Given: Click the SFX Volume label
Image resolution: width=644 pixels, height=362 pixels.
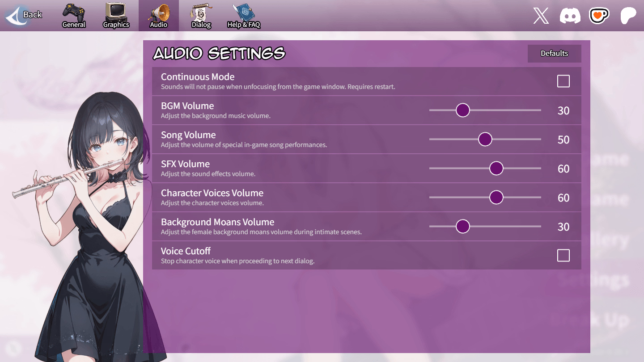Looking at the screenshot, I should pyautogui.click(x=185, y=164).
